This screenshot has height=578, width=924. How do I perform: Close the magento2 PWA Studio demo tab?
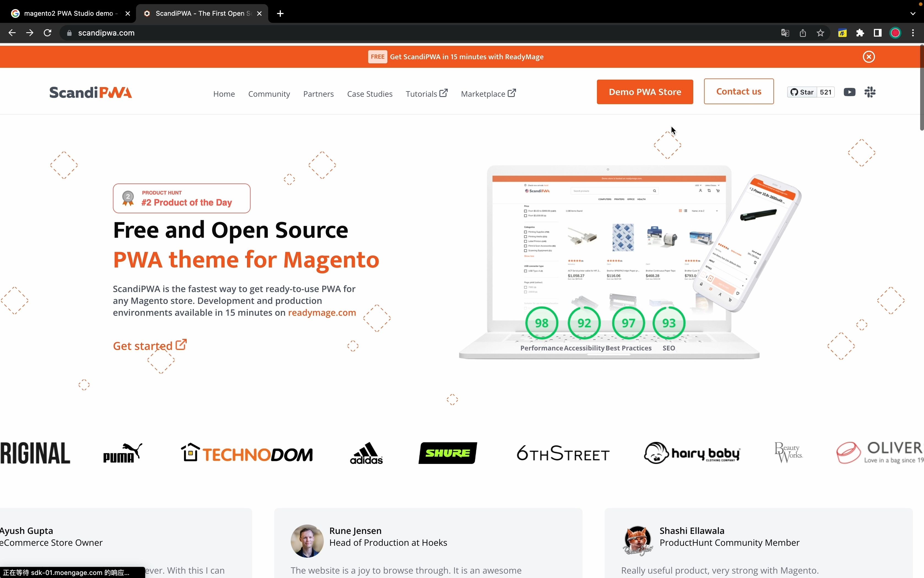127,13
